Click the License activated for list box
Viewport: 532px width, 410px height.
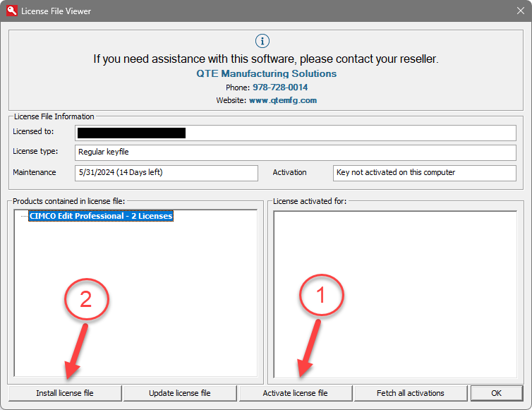pyautogui.click(x=395, y=294)
